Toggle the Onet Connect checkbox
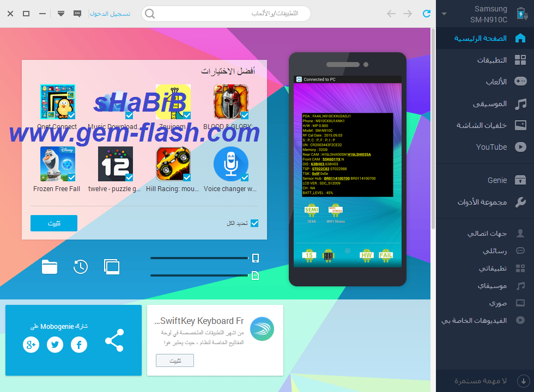 (x=71, y=115)
